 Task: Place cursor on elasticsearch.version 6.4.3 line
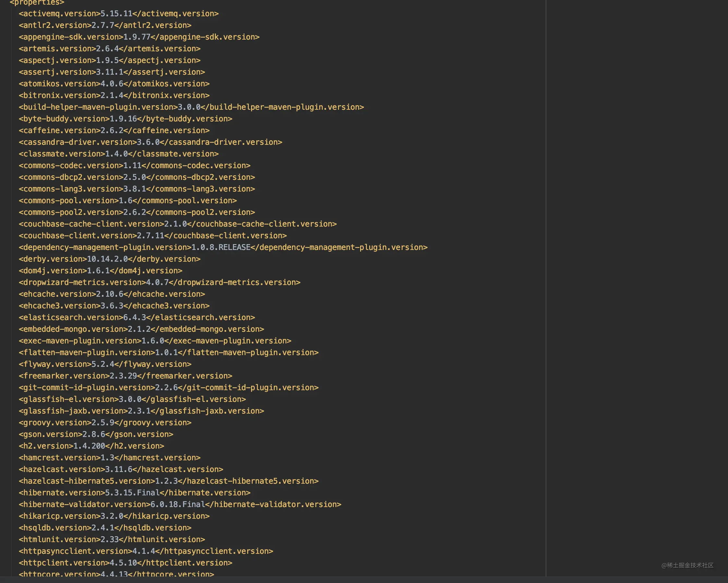pyautogui.click(x=137, y=317)
